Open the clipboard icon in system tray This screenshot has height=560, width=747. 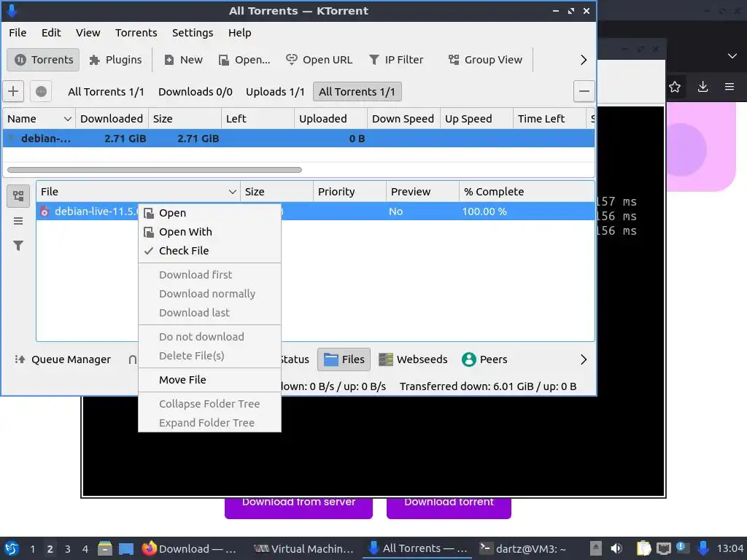click(643, 548)
